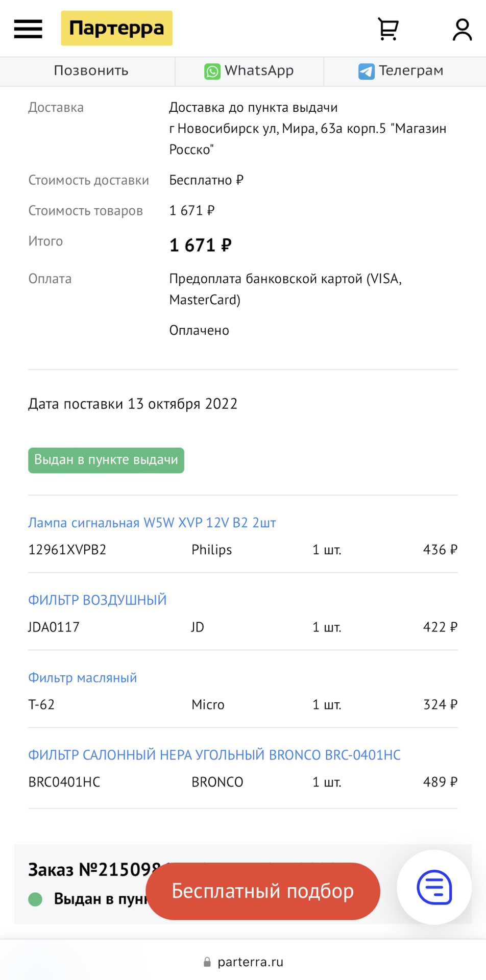
Task: Open the Заказ №215098 order card
Action: click(87, 869)
